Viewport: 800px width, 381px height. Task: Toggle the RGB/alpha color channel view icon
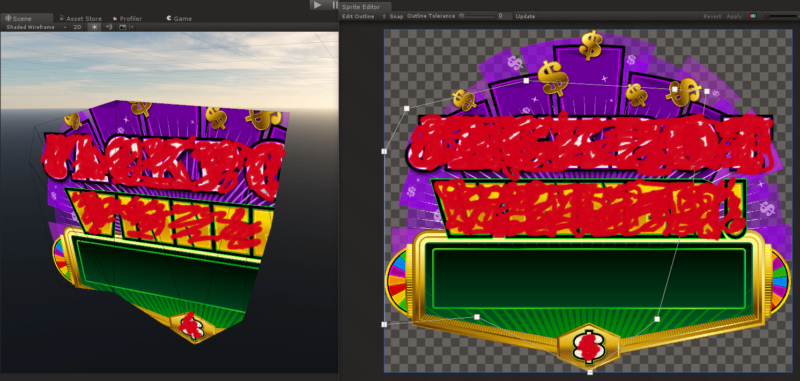click(753, 16)
